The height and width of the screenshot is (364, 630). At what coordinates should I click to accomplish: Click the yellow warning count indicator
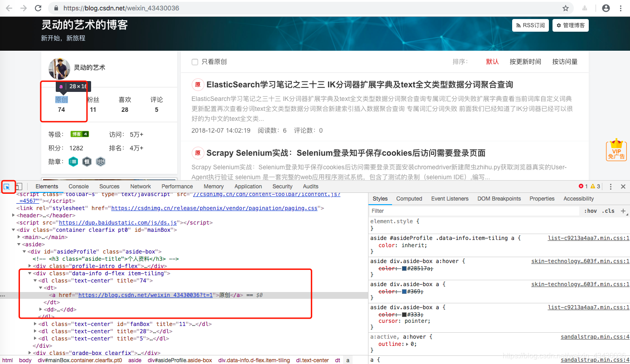(x=596, y=187)
